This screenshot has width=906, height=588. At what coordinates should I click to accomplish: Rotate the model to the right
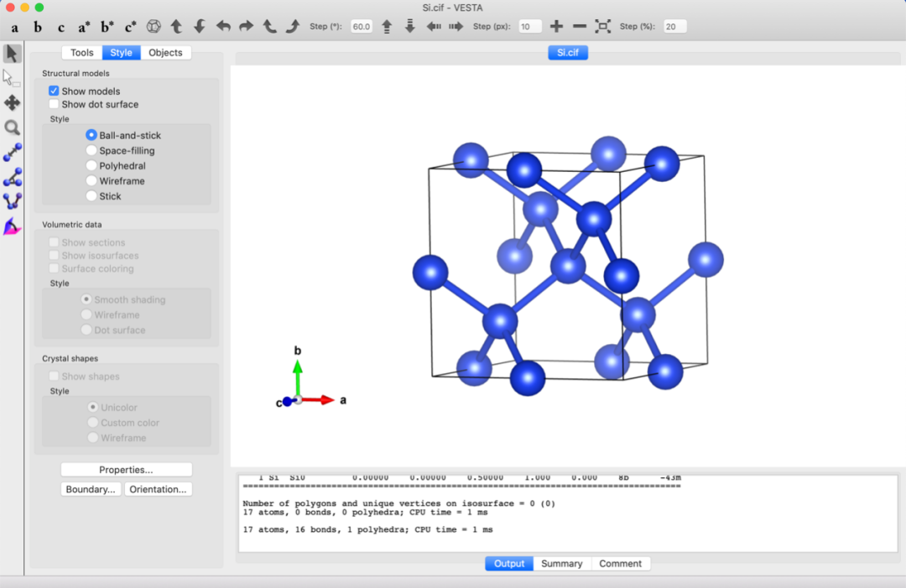pos(246,27)
